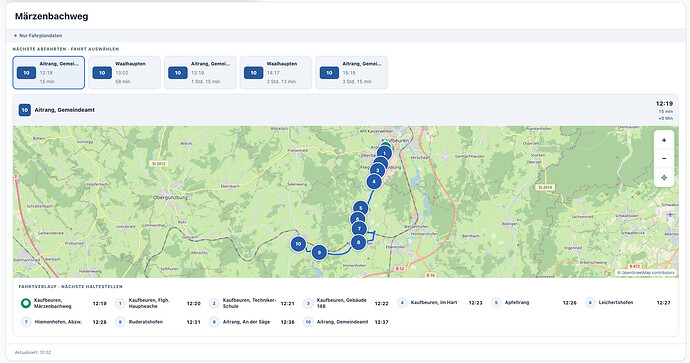The width and height of the screenshot is (690, 363).
Task: Select the 13:19 Aitrang departure card
Action: pos(200,73)
